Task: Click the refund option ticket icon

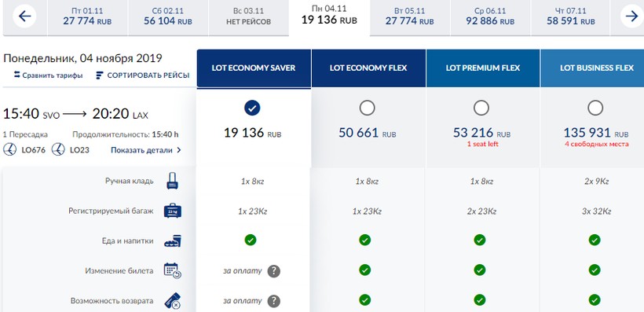Action: [x=173, y=301]
